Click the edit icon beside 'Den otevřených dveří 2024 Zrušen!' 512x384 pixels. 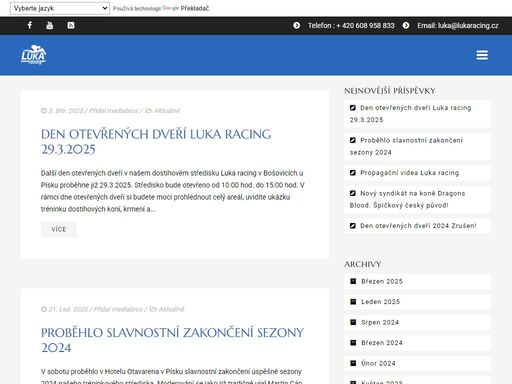[x=353, y=226]
